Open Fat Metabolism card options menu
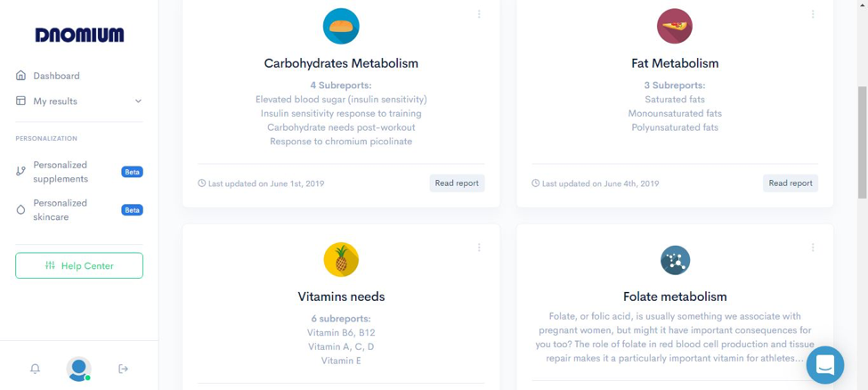Image resolution: width=868 pixels, height=390 pixels. pyautogui.click(x=813, y=14)
